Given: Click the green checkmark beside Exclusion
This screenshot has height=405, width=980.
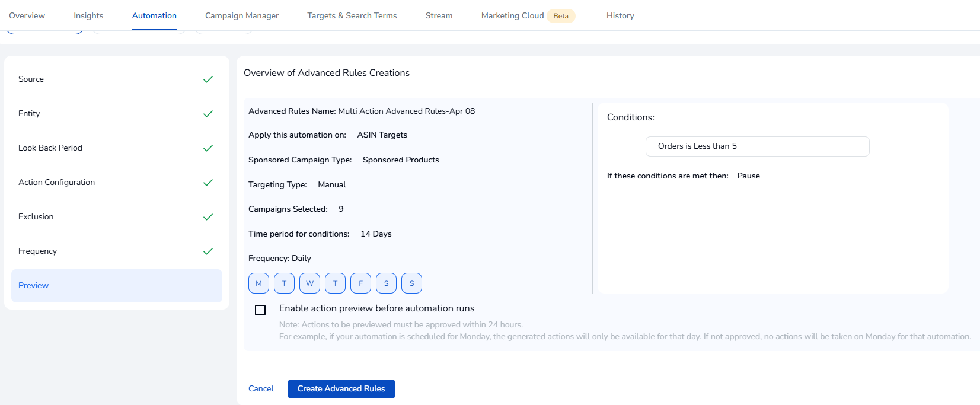Looking at the screenshot, I should tap(208, 217).
